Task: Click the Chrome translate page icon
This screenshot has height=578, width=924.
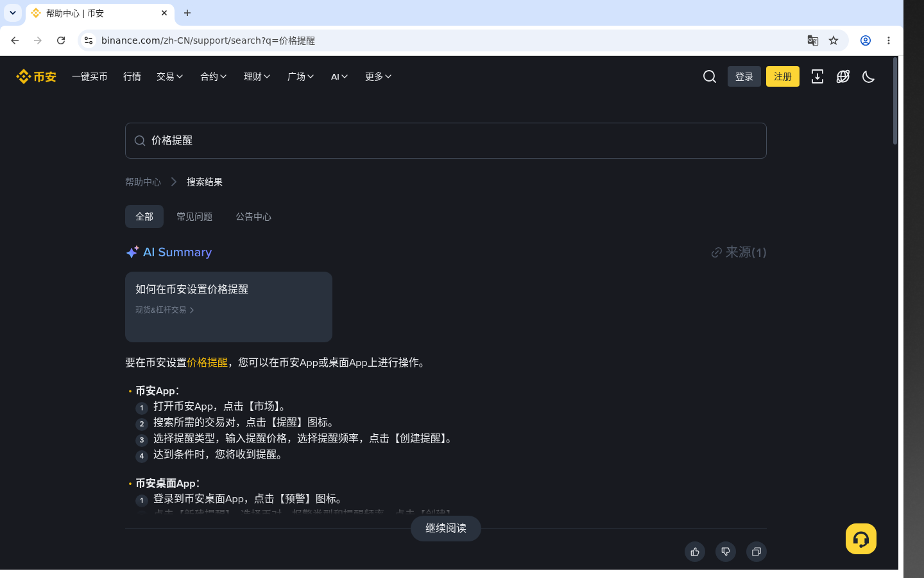Action: (x=813, y=40)
